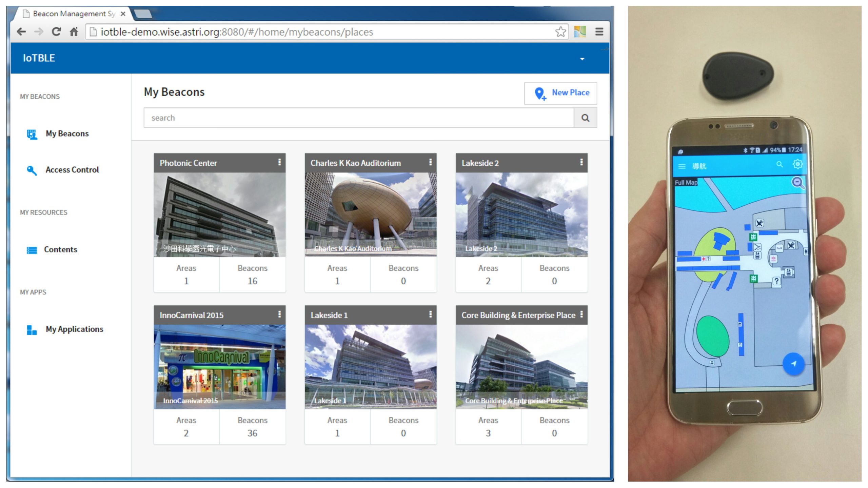Open Contents in the sidebar
The width and height of the screenshot is (868, 488).
pyautogui.click(x=52, y=250)
